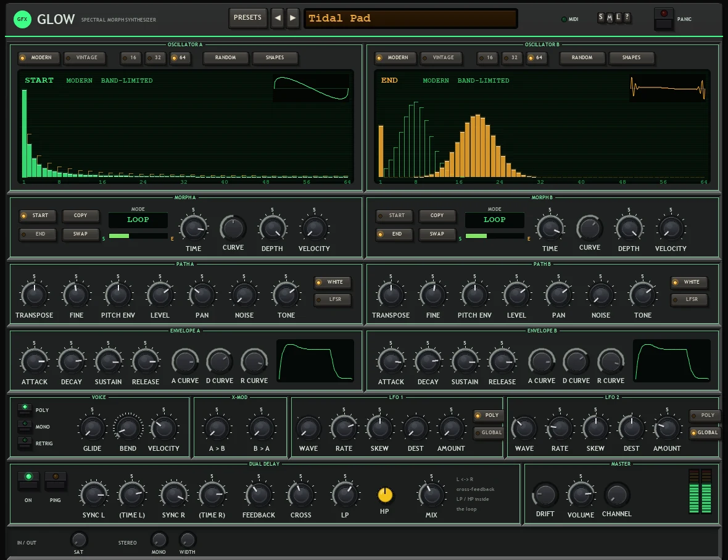Enable LFSR noise in Path A
The width and height of the screenshot is (728, 560).
333,300
